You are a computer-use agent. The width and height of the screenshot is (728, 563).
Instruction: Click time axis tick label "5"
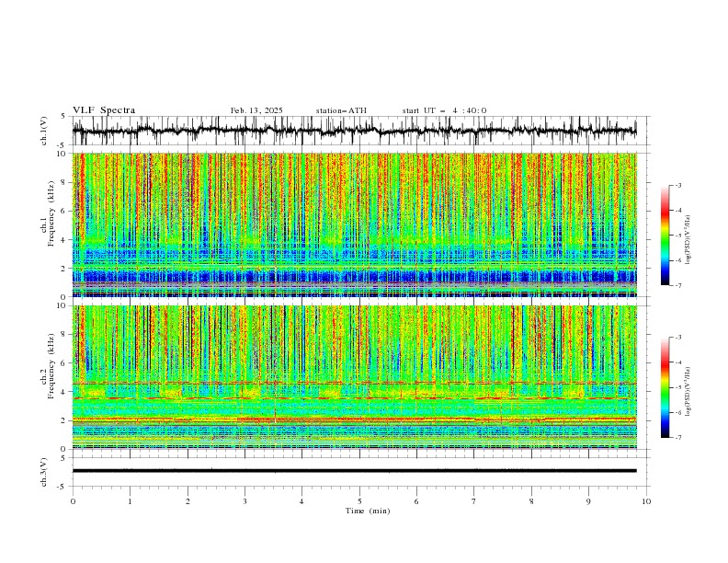pos(359,501)
